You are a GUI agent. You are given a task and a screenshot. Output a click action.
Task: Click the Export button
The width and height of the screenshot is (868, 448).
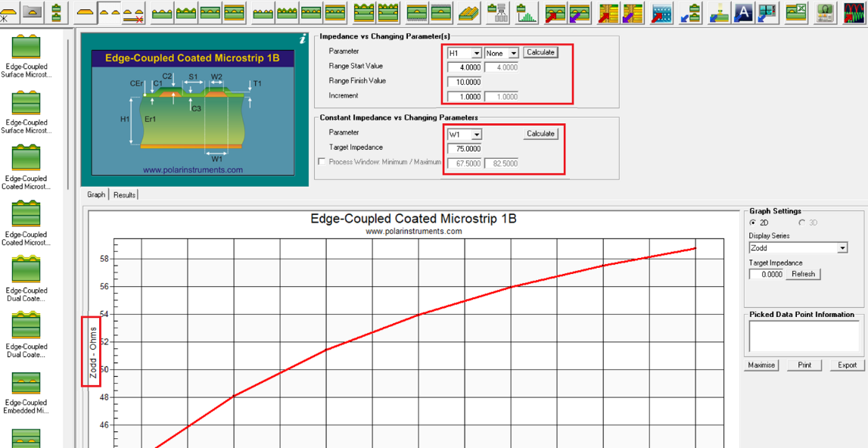847,365
